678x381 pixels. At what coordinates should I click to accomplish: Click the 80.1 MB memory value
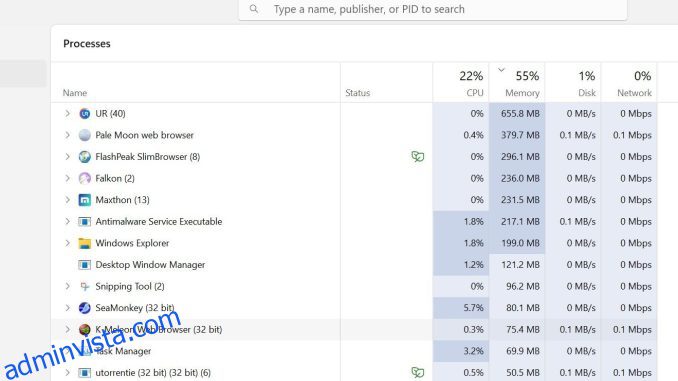tap(523, 308)
